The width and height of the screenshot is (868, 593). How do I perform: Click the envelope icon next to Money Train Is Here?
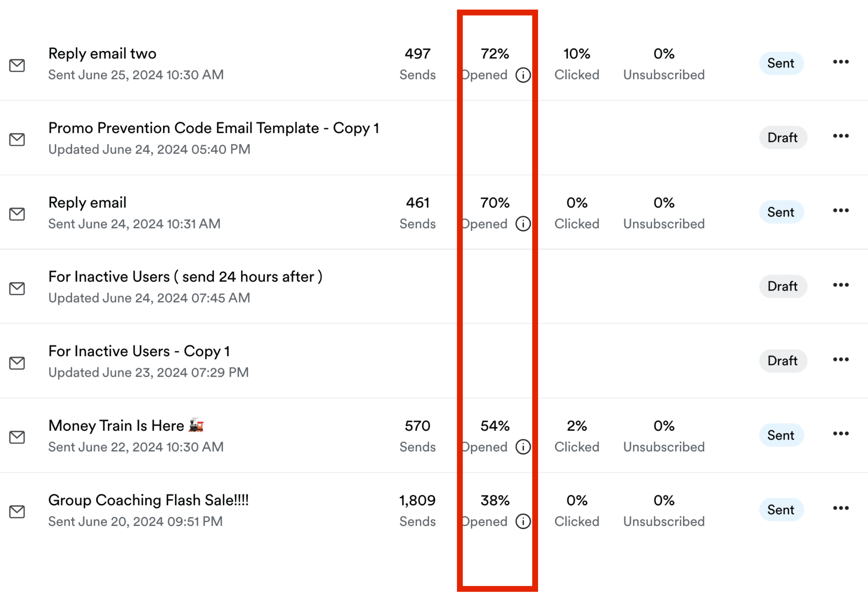point(17,437)
